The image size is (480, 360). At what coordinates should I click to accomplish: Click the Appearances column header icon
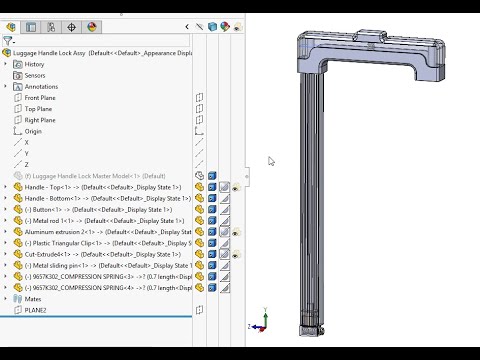[225, 27]
